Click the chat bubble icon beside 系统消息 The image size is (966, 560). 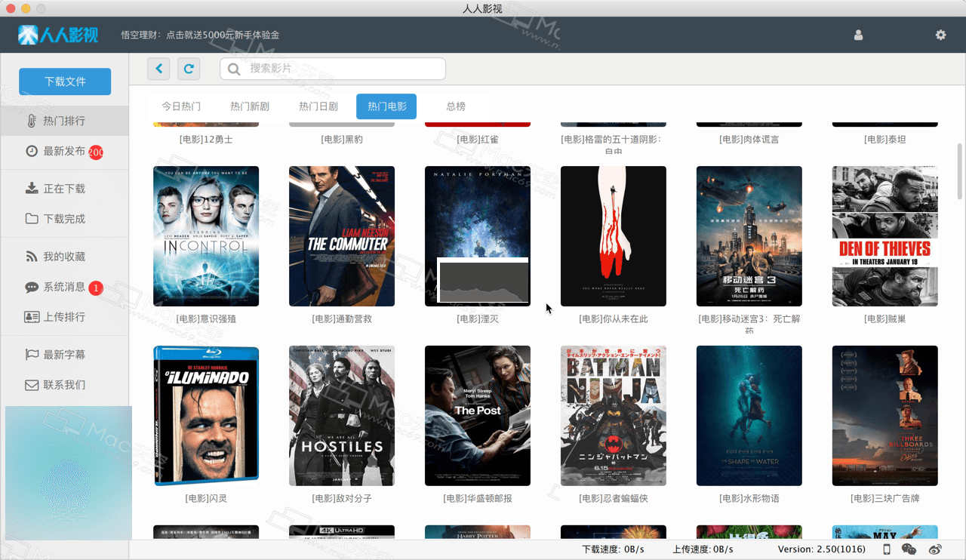pos(32,288)
